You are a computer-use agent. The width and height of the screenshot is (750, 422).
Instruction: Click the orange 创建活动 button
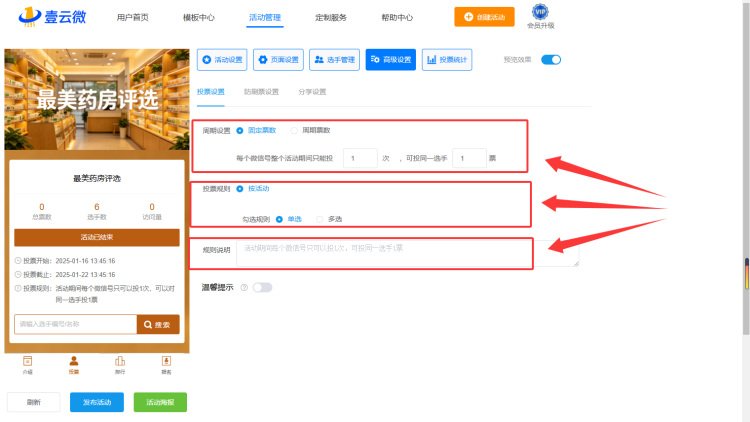tap(484, 17)
